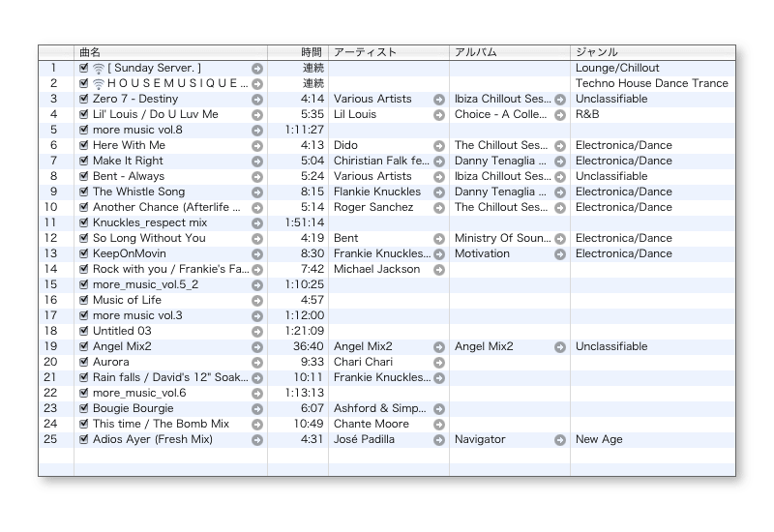Click the Lounge/Chillout genre cell

pos(617,68)
